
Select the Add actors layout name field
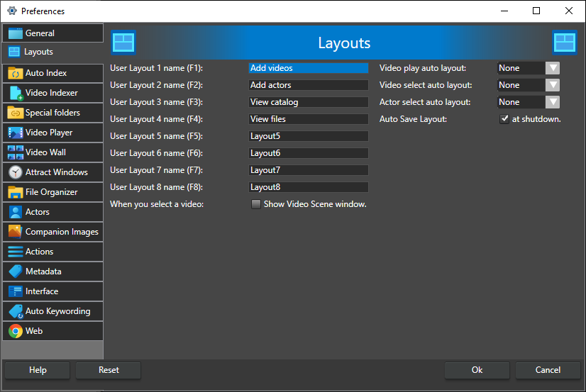(x=309, y=85)
